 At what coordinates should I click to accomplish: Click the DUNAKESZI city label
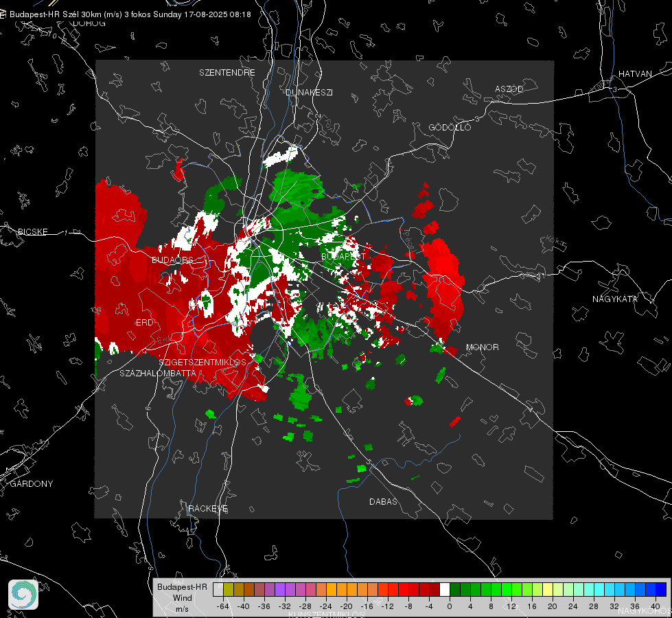[x=309, y=92]
